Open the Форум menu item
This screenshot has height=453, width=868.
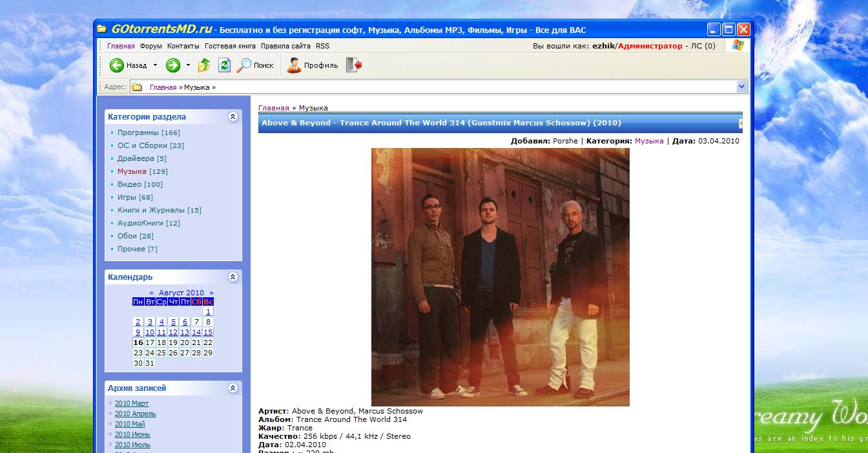click(151, 46)
